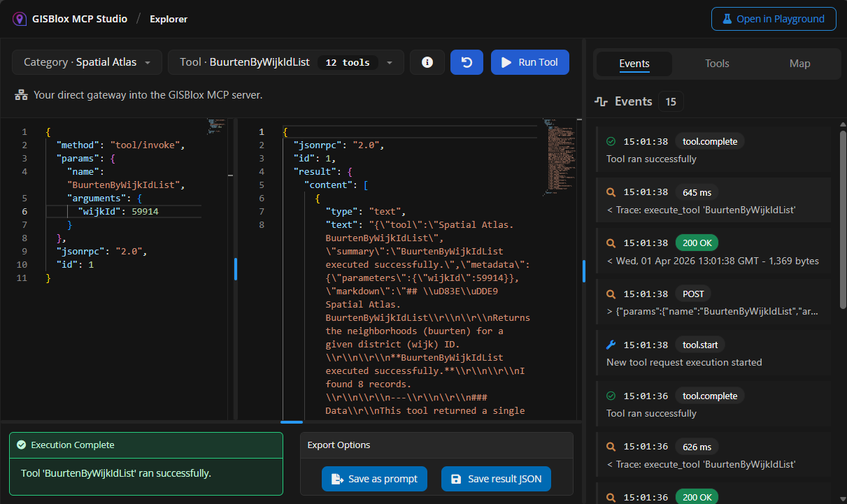Screen dimensions: 847x504
Task: Click the green check icon on 15:01:36 tool.complete event
Action: (611, 396)
